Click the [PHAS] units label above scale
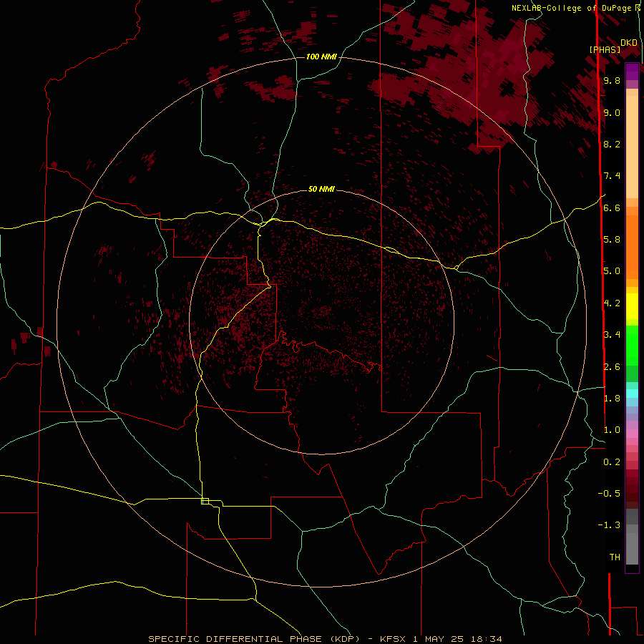 pyautogui.click(x=605, y=49)
